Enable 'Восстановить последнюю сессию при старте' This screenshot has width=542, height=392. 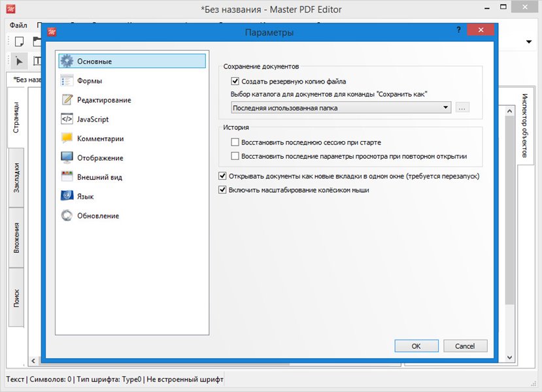pyautogui.click(x=235, y=142)
